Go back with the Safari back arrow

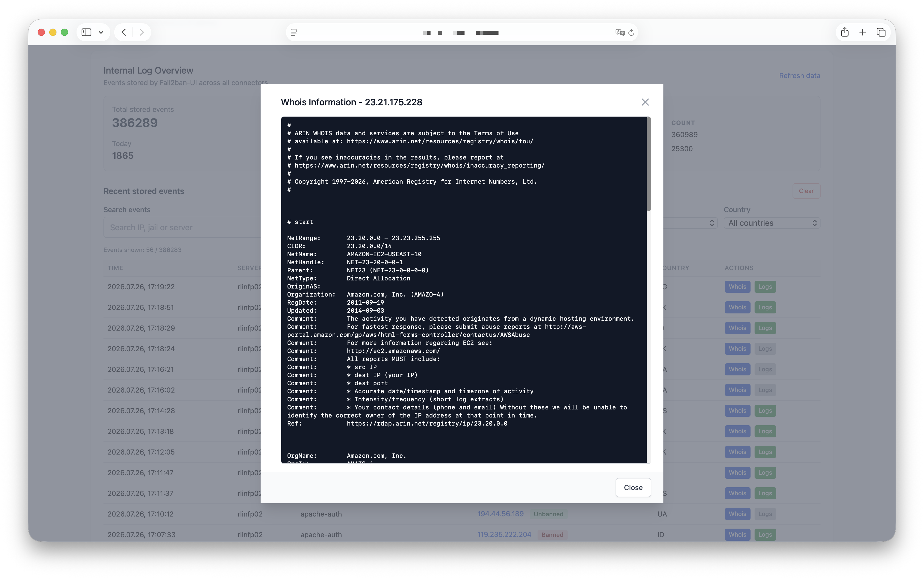124,32
